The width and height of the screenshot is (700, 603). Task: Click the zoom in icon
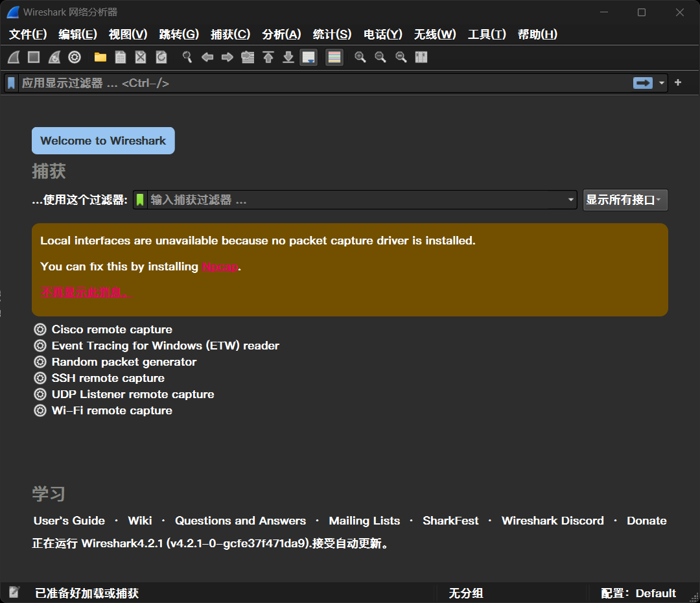point(360,57)
